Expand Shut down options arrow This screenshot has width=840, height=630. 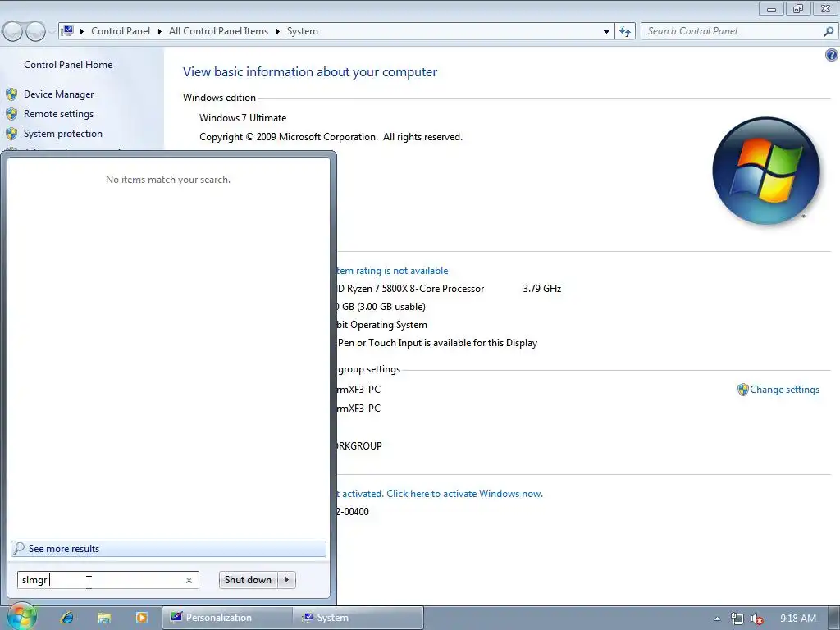point(287,580)
